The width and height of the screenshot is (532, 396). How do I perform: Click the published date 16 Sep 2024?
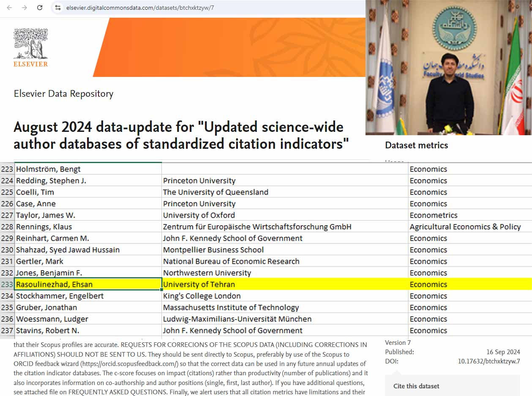(x=503, y=352)
